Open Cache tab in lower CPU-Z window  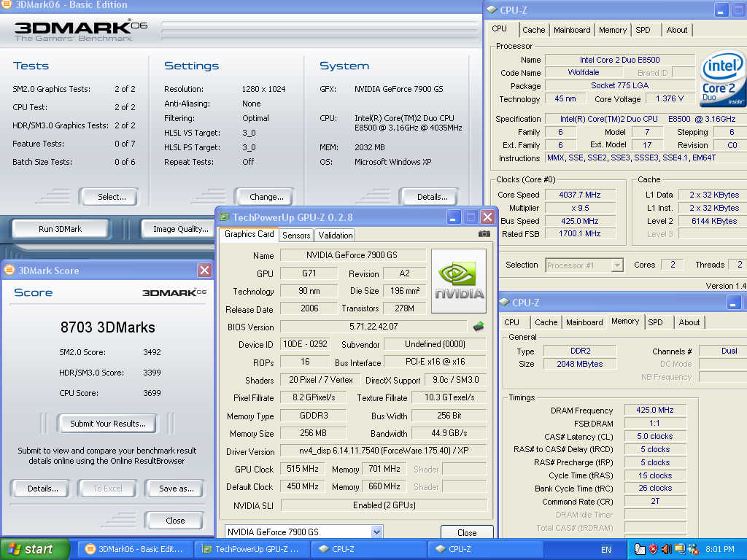(546, 322)
